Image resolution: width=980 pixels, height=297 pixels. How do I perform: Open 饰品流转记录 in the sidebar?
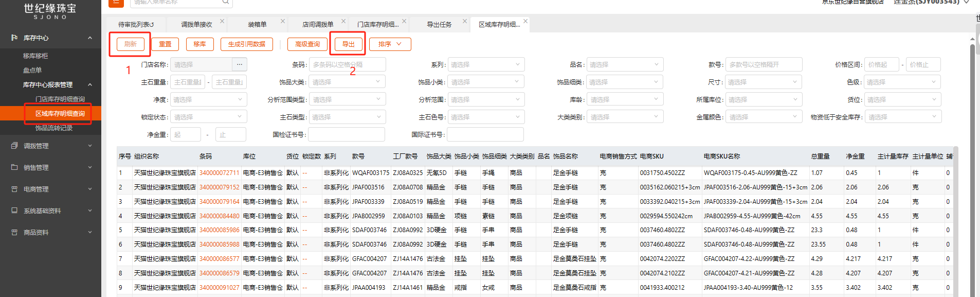click(x=54, y=128)
